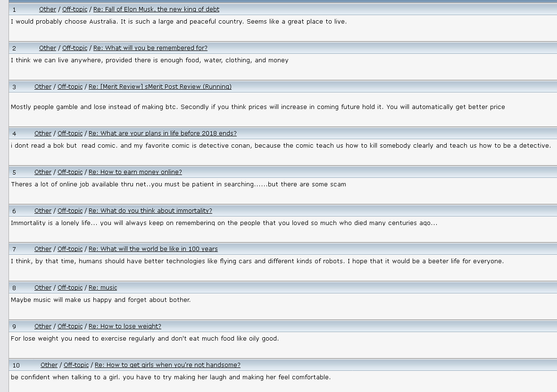Go to Off-topic board in post 4
This screenshot has height=392, width=557.
pyautogui.click(x=70, y=133)
